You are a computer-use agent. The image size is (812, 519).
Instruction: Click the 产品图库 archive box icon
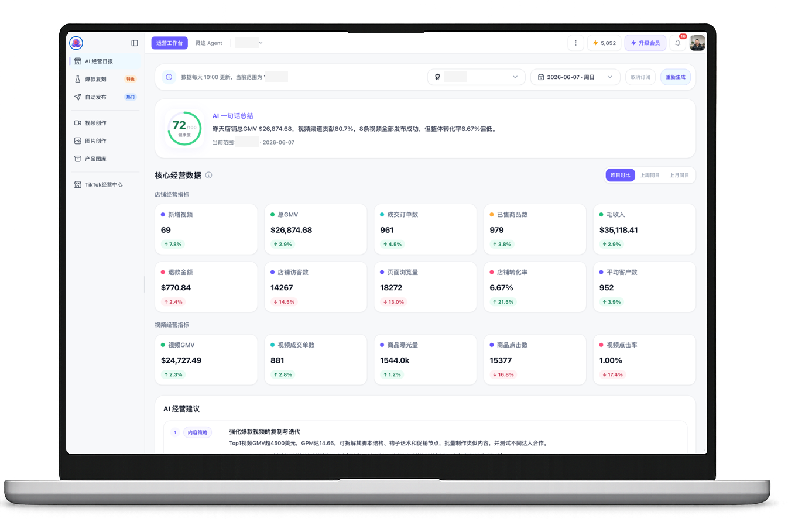[78, 159]
